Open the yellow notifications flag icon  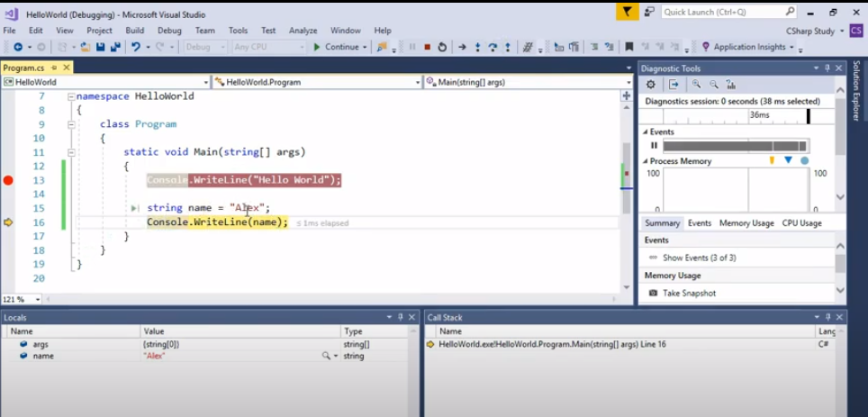click(627, 12)
